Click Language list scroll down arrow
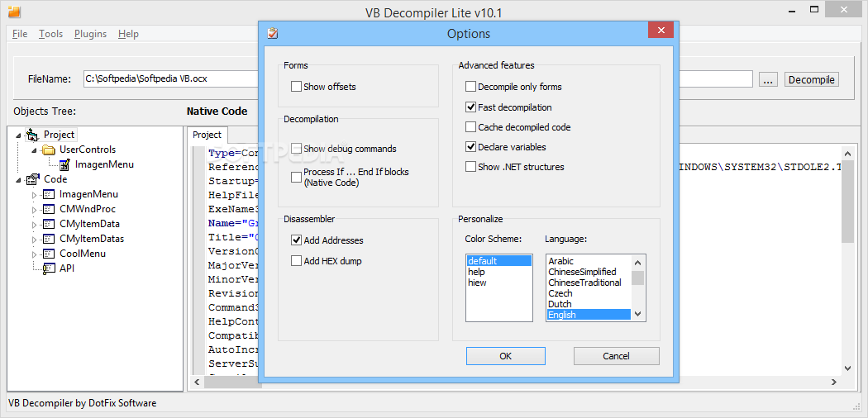This screenshot has width=868, height=418. point(637,314)
